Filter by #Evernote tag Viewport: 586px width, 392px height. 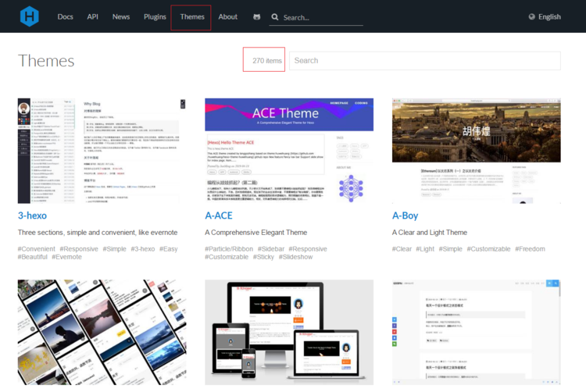(66, 257)
